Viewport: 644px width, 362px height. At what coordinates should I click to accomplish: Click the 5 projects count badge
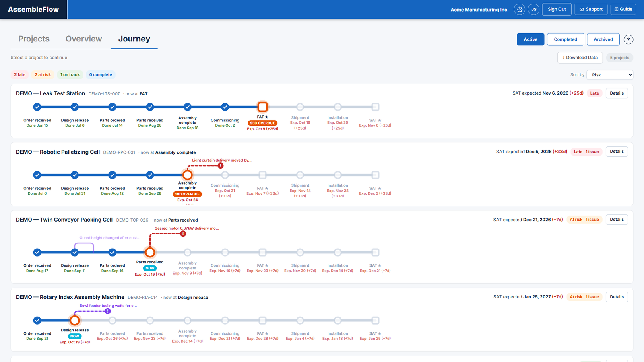click(x=619, y=58)
